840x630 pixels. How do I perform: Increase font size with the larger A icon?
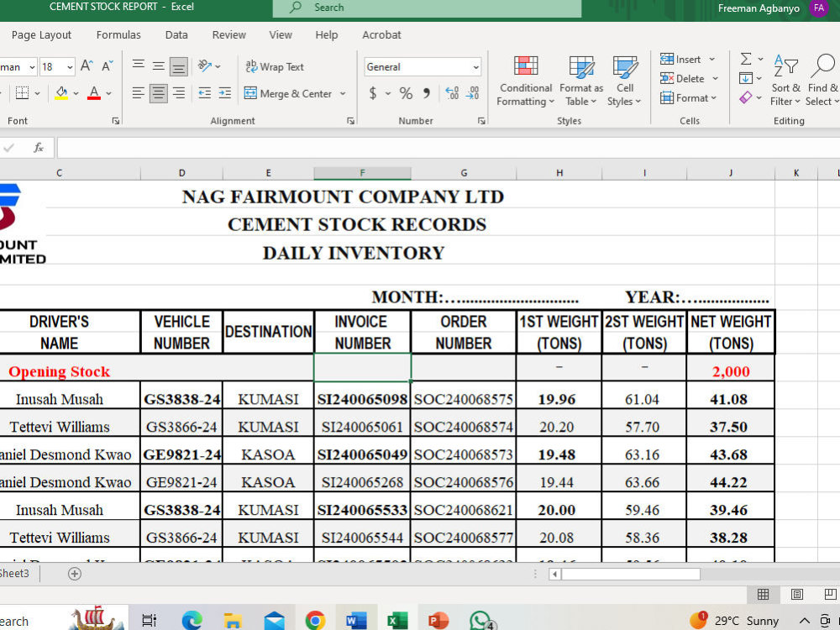(x=87, y=66)
